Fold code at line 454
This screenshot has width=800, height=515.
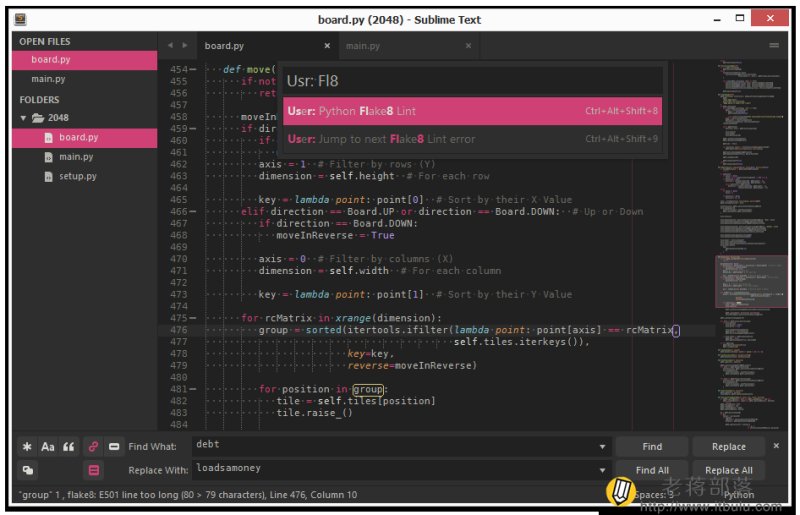[193, 69]
